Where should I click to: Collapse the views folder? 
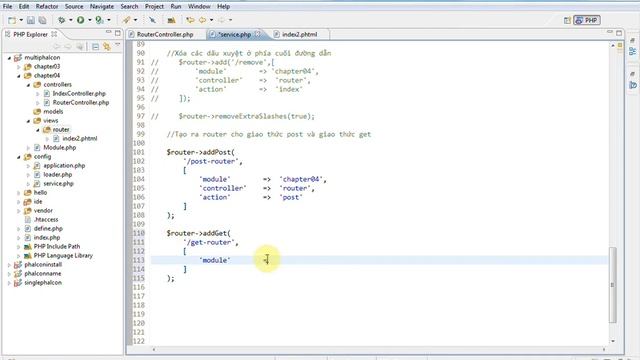[29, 121]
